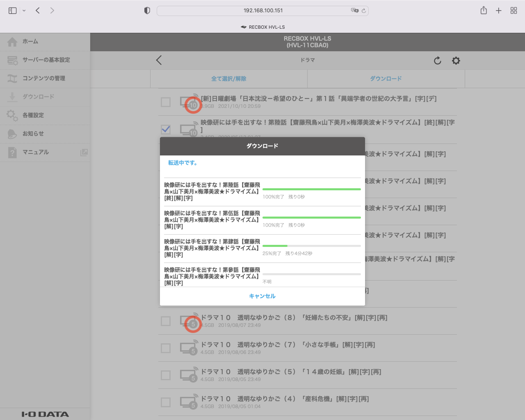Click progress bar of 第伍話 transfer
The image size is (525, 420).
312,217
